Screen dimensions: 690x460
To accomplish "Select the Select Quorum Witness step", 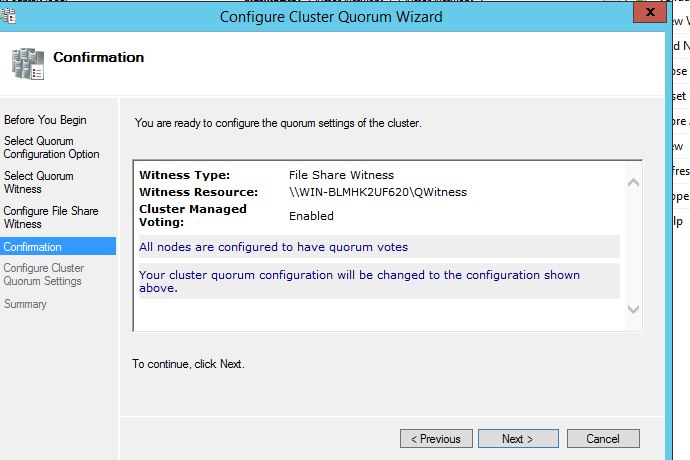I will point(39,182).
